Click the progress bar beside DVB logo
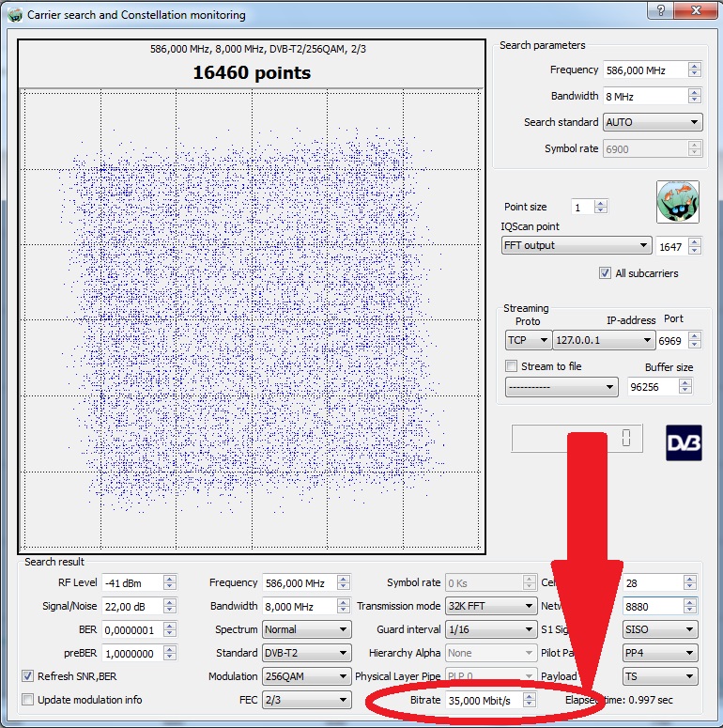Viewport: 723px width, 728px height. 577,438
